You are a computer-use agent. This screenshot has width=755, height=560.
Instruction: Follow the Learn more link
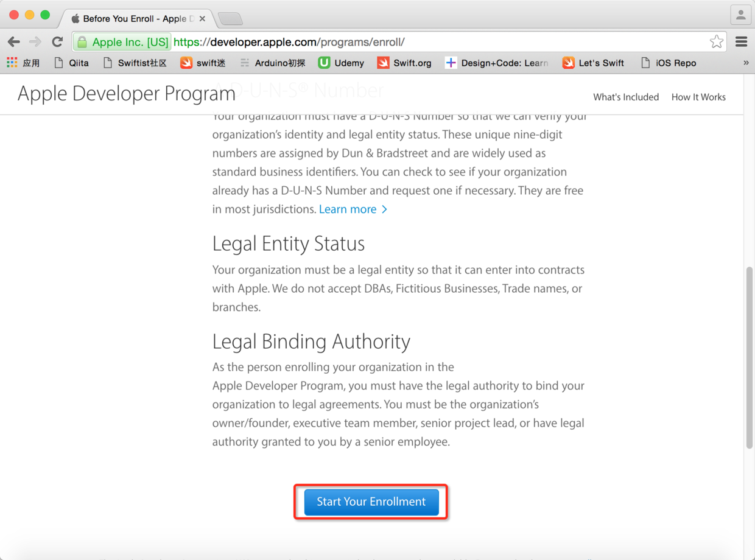[x=353, y=209]
